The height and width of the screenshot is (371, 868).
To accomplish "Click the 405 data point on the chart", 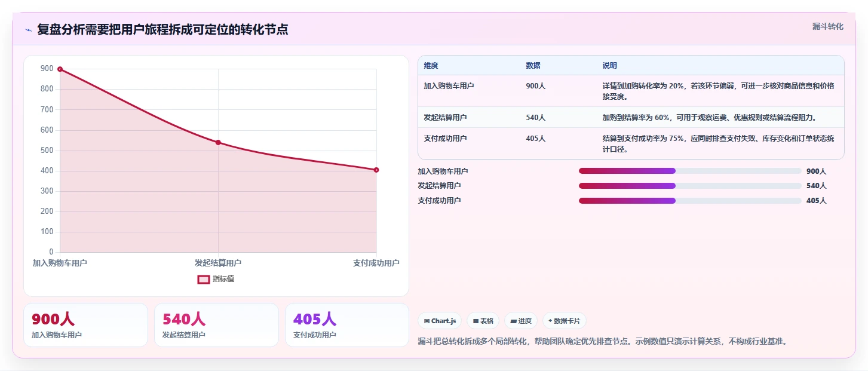I will [x=376, y=170].
